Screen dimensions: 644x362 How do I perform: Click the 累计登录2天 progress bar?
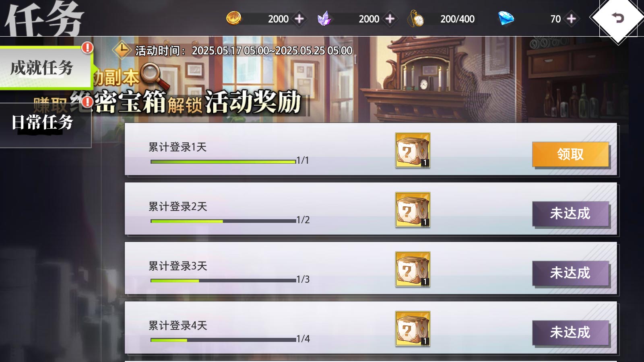[223, 221]
